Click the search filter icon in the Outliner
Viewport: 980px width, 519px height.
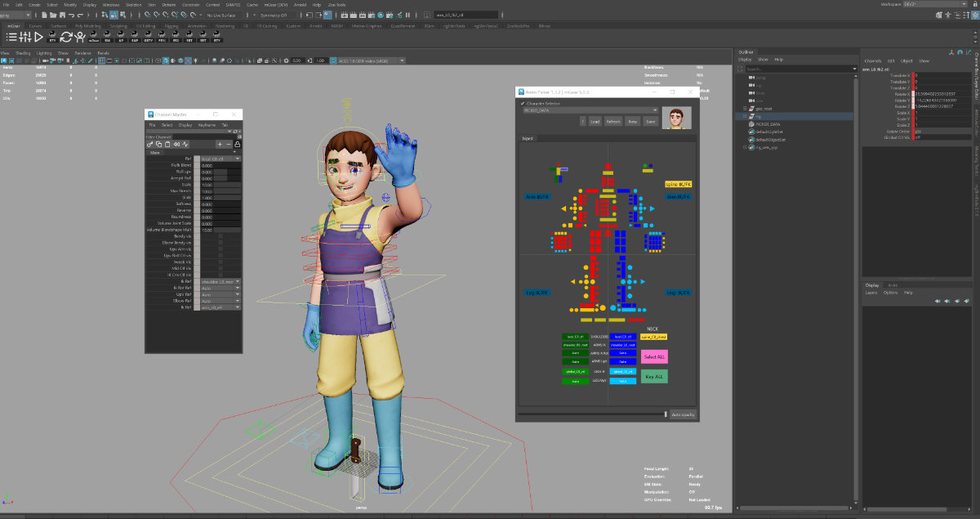(x=739, y=69)
